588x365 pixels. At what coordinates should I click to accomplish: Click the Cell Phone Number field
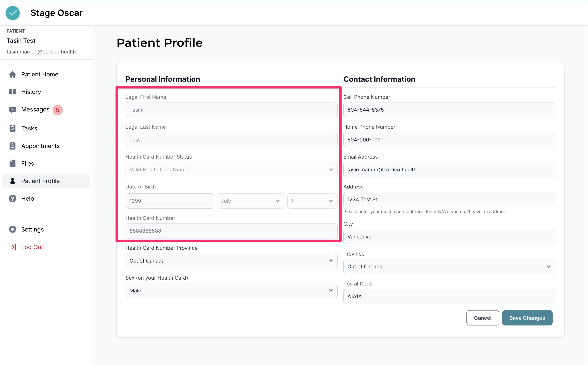[449, 110]
